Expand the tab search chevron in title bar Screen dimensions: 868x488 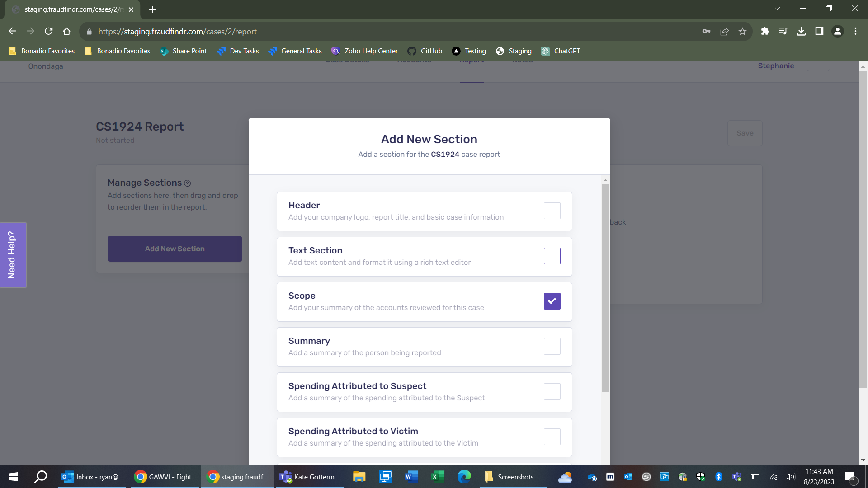(x=777, y=9)
